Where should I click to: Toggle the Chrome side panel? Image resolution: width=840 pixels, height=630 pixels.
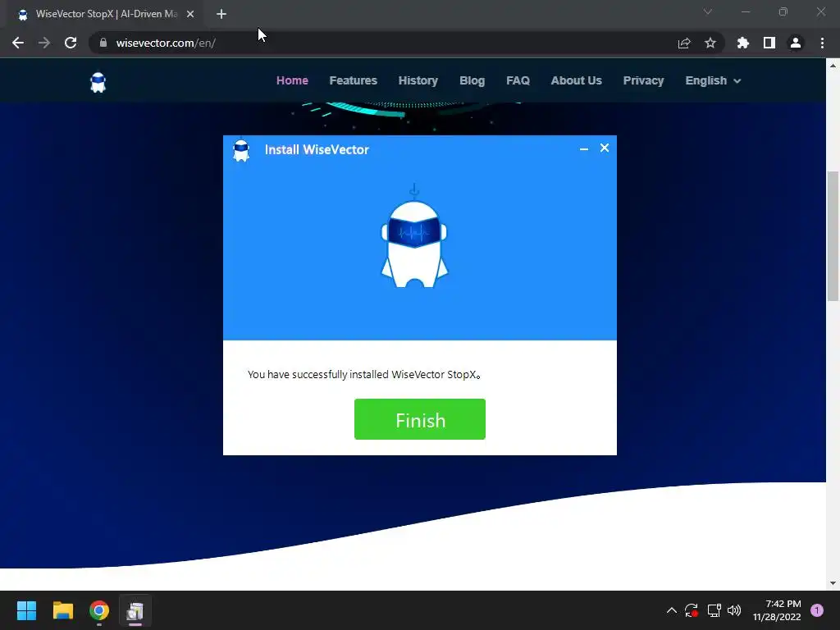click(769, 43)
